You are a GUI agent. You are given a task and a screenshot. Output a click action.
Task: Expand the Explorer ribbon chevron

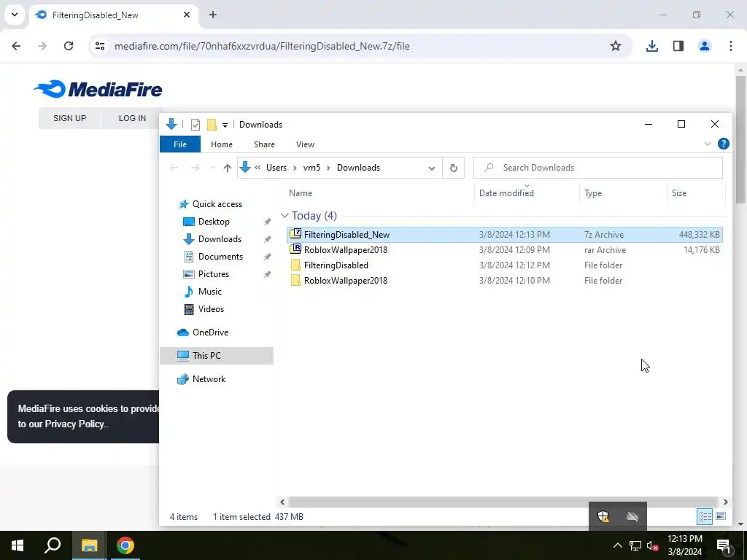(x=708, y=144)
